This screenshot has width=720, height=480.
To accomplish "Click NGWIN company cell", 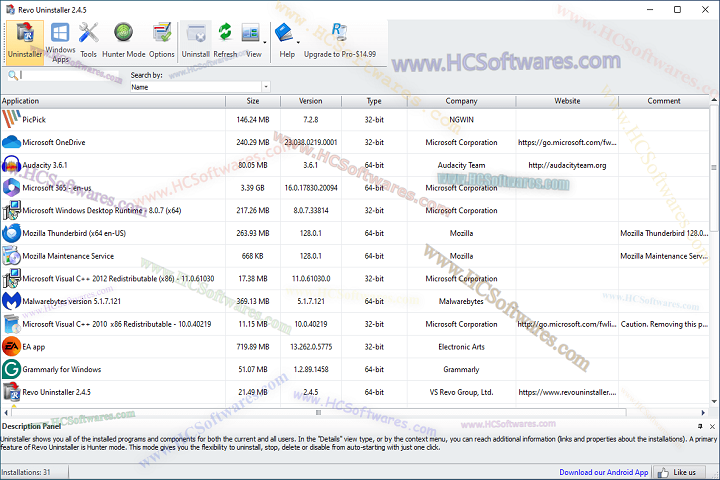I will click(x=461, y=119).
